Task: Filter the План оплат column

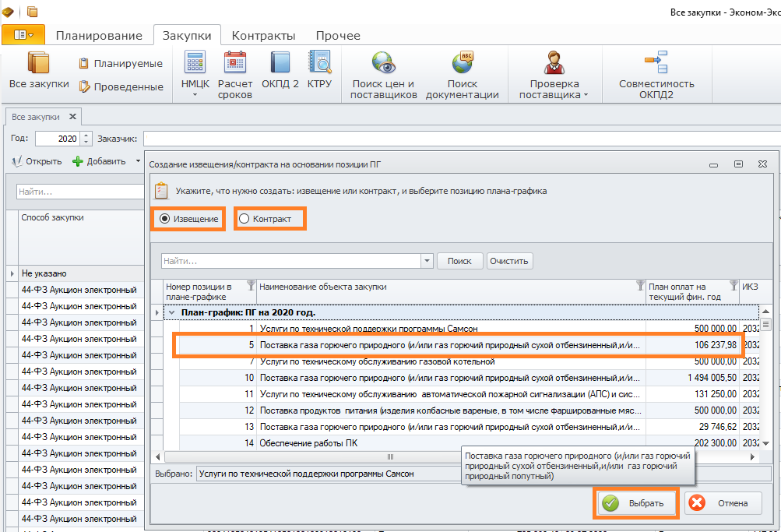Action: pyautogui.click(x=734, y=285)
